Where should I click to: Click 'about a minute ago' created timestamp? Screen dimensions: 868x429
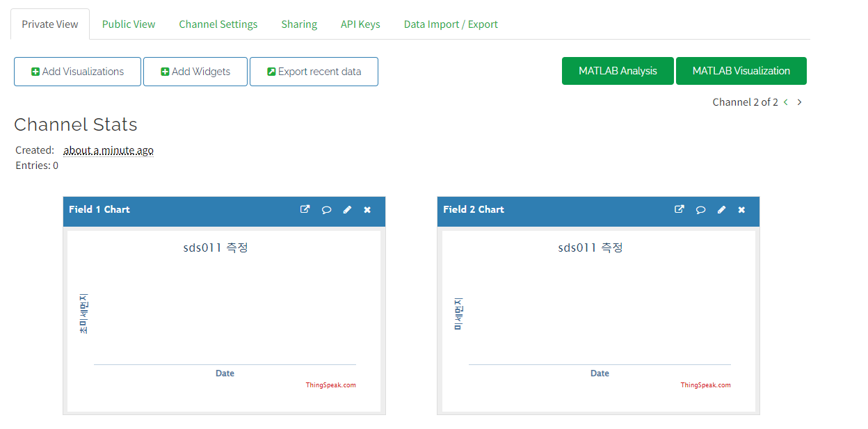coord(108,150)
